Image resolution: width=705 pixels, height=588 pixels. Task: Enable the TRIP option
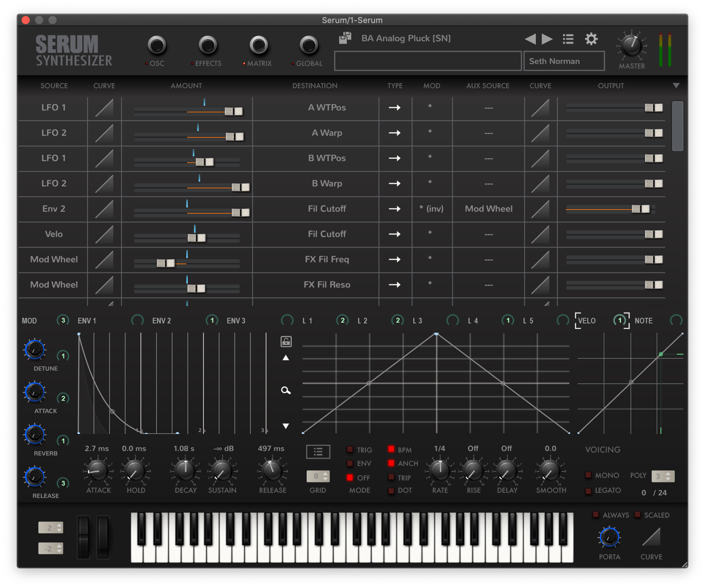391,477
